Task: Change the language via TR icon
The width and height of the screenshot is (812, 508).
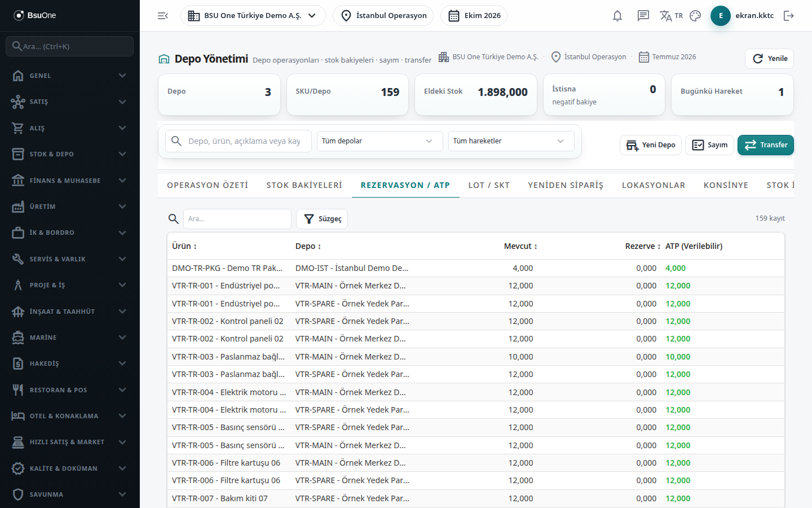Action: 671,16
